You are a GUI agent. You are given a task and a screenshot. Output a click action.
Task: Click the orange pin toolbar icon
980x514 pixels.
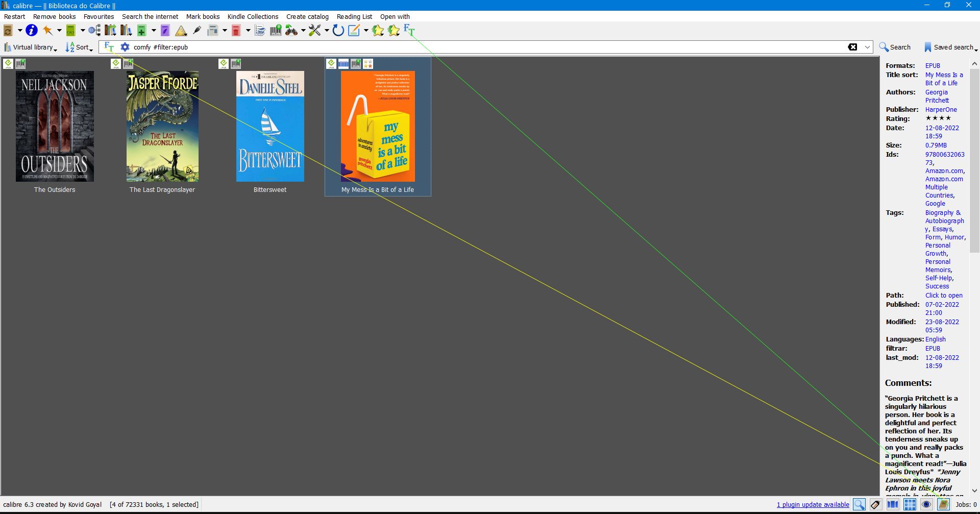coord(48,31)
